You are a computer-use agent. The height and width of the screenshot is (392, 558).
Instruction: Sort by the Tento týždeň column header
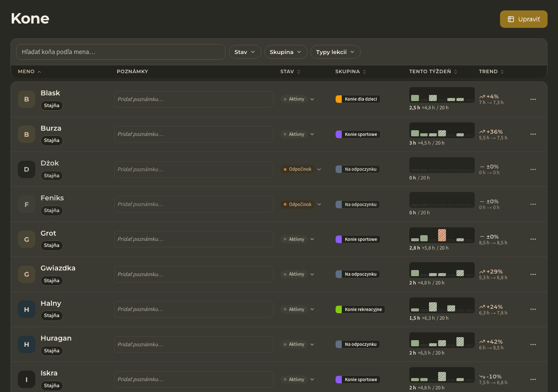(433, 71)
